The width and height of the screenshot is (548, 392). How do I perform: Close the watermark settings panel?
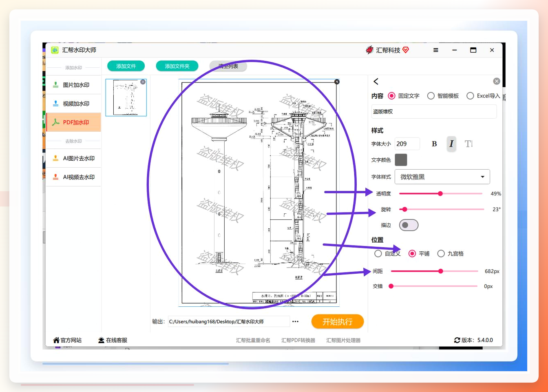(x=497, y=81)
